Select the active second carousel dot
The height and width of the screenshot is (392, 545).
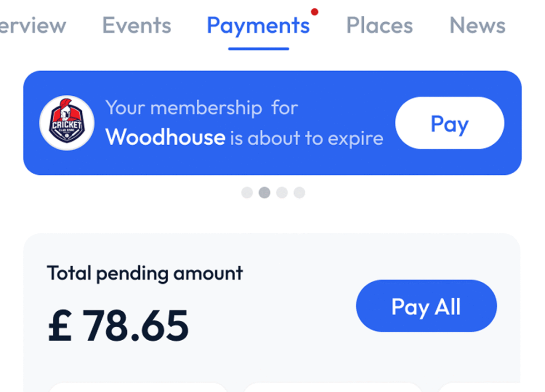tap(264, 193)
